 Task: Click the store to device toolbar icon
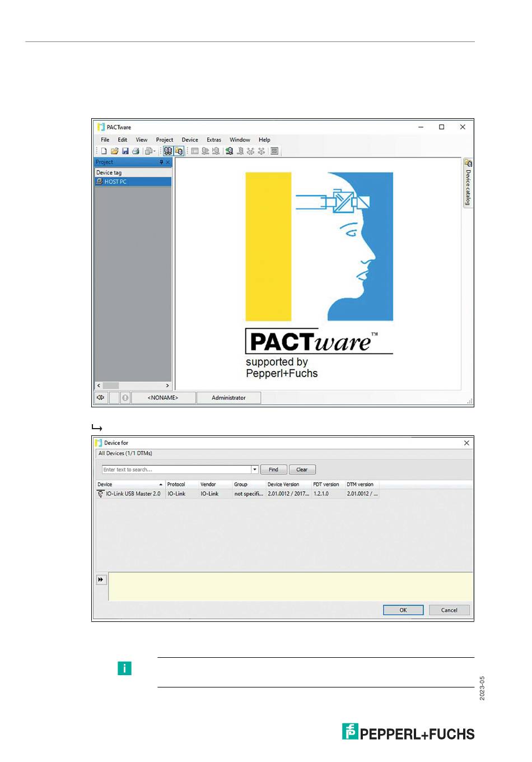point(216,151)
